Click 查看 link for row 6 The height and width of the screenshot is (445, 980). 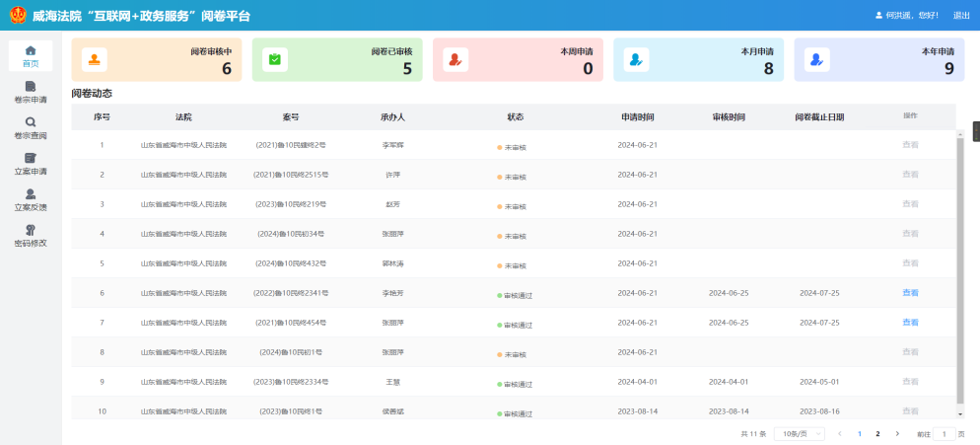(910, 293)
